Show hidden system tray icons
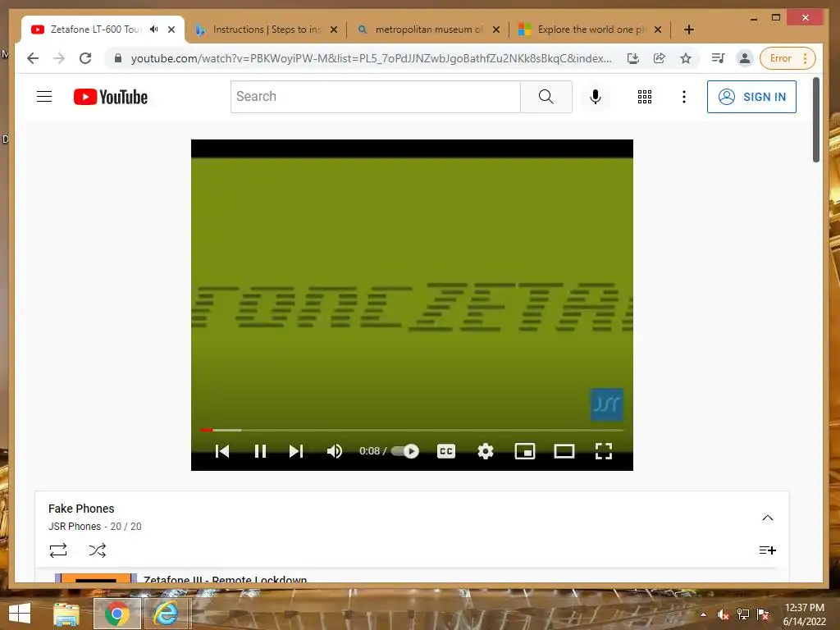This screenshot has width=840, height=630. pos(703,614)
